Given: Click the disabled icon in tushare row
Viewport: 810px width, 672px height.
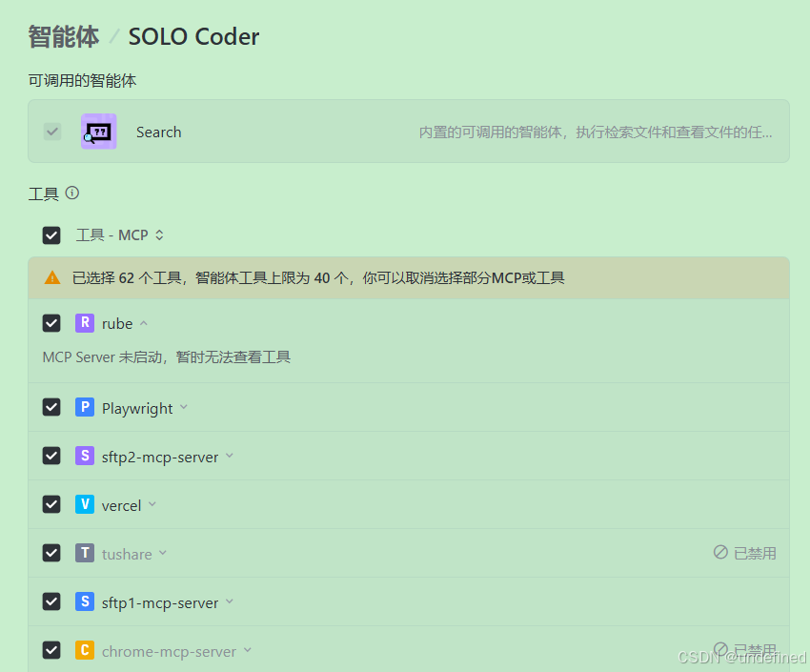Looking at the screenshot, I should (x=720, y=552).
